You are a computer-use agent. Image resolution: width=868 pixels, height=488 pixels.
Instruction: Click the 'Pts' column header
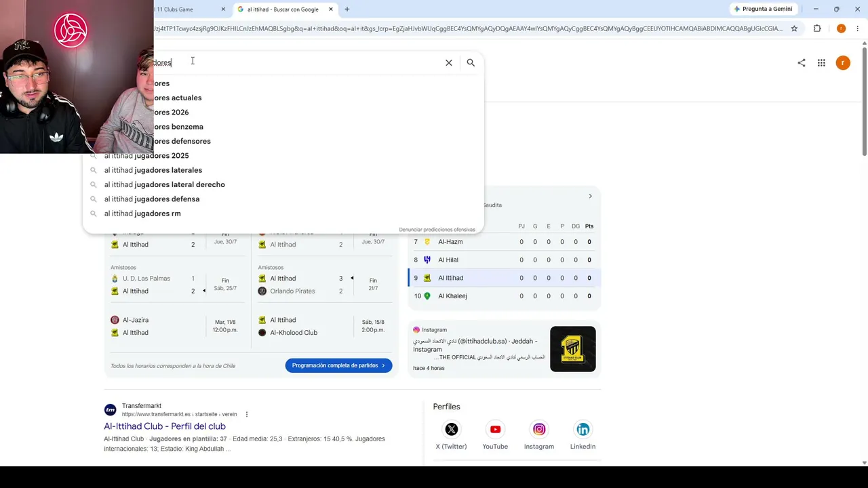pyautogui.click(x=589, y=226)
